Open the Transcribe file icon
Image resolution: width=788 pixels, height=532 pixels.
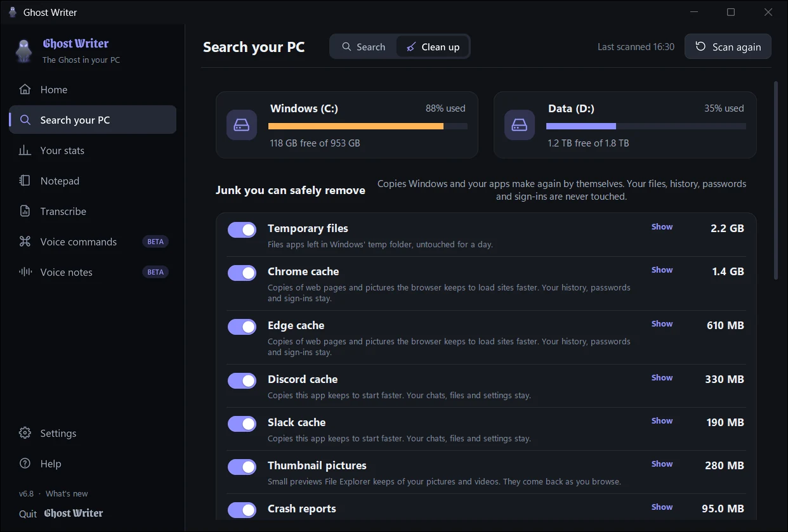tap(25, 211)
